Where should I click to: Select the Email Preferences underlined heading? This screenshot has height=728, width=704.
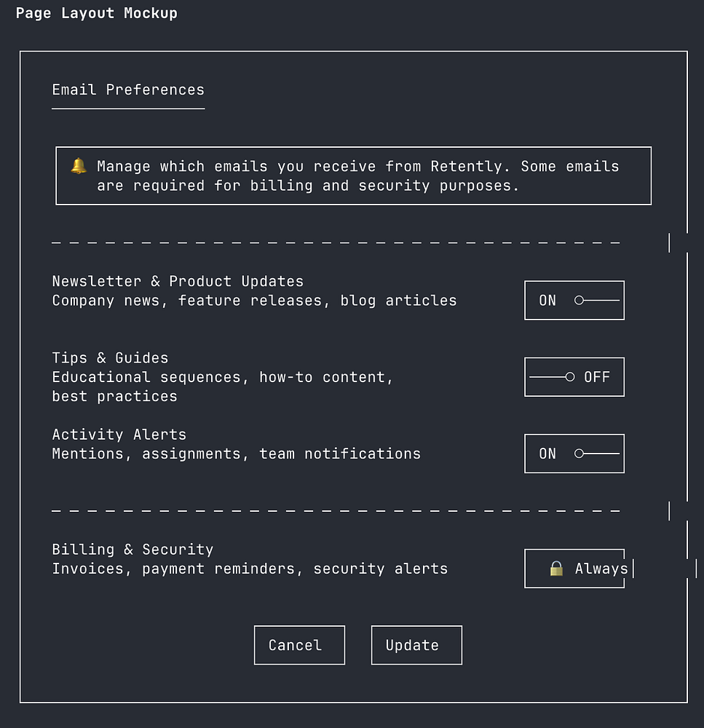click(x=128, y=90)
